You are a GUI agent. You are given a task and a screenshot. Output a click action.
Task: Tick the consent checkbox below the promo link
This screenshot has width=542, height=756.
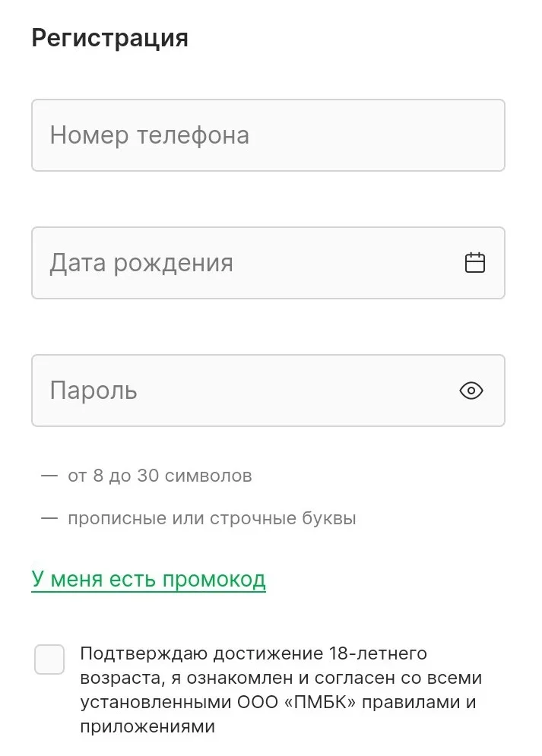[49, 660]
